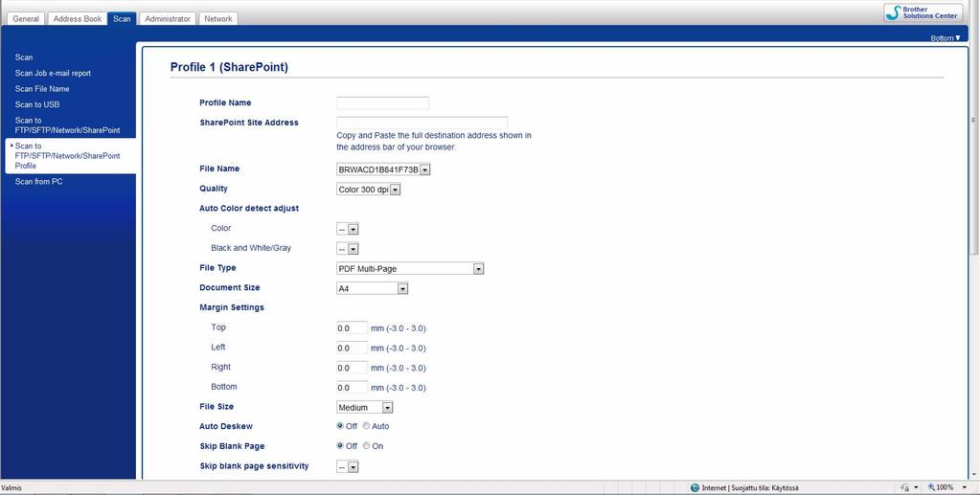Screen dimensions: 980x495
Task: Open the Scan File Name page
Action: [42, 89]
